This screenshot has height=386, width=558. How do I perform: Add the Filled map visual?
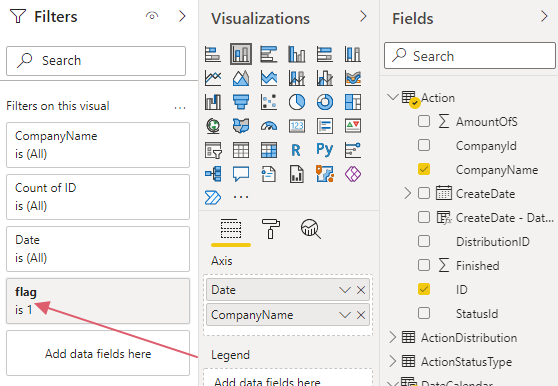(241, 126)
